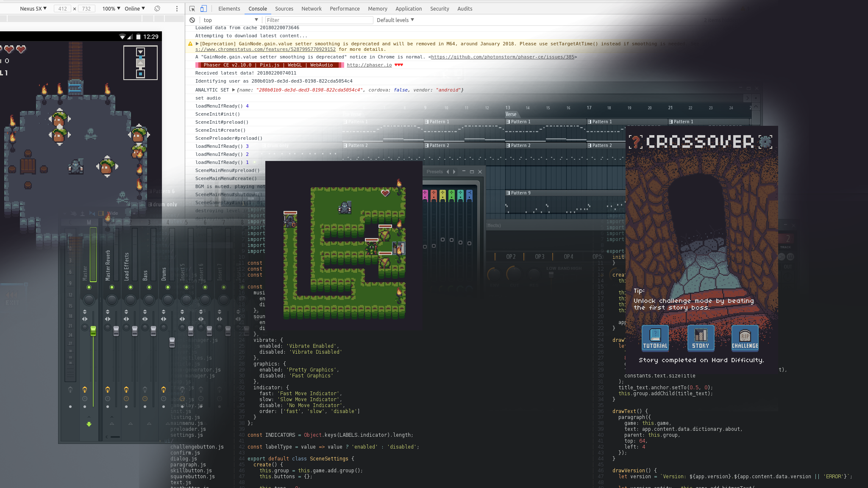Viewport: 868px width, 488px height.
Task: Click the Drums FX slot icon in mixer
Action: (x=164, y=389)
